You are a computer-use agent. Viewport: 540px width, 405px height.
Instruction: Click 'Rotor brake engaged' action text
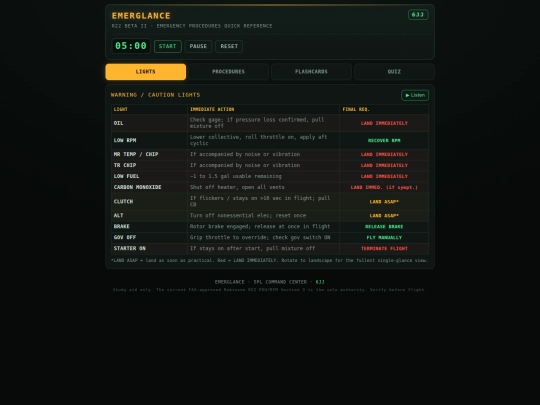260,227
